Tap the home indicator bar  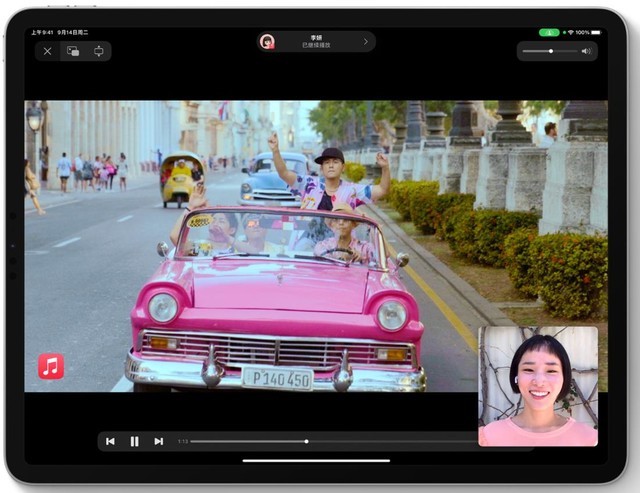(x=316, y=461)
